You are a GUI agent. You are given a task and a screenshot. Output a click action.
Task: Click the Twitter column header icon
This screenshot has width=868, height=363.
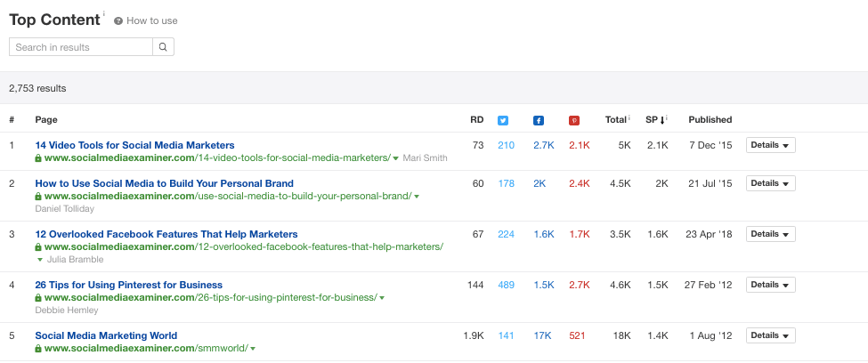click(x=503, y=120)
